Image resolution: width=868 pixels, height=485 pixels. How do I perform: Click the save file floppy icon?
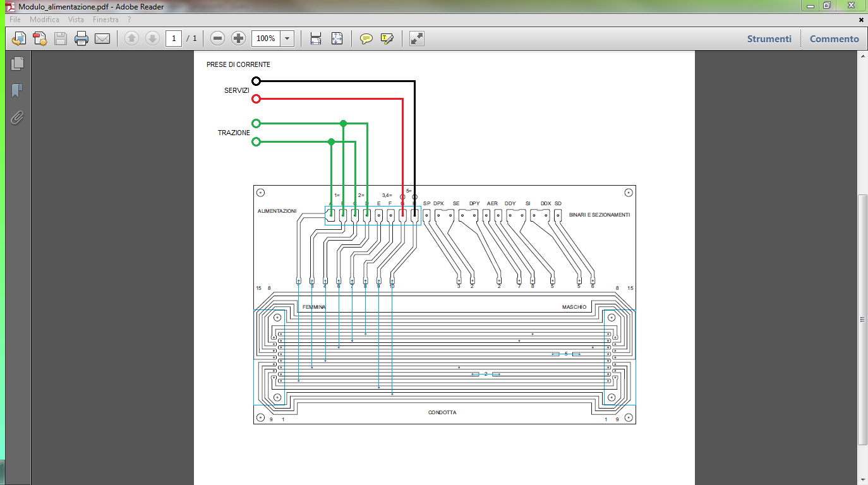point(61,39)
